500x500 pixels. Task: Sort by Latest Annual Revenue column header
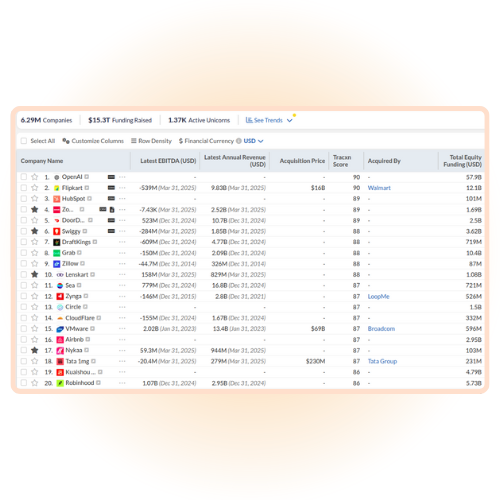coord(235,161)
